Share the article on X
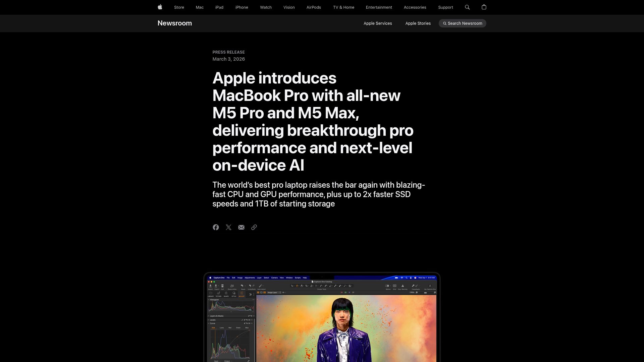The image size is (644, 362). (x=228, y=227)
